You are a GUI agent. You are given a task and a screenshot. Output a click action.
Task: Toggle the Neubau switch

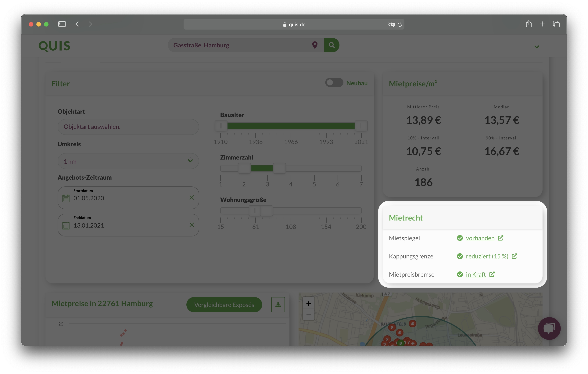(334, 83)
